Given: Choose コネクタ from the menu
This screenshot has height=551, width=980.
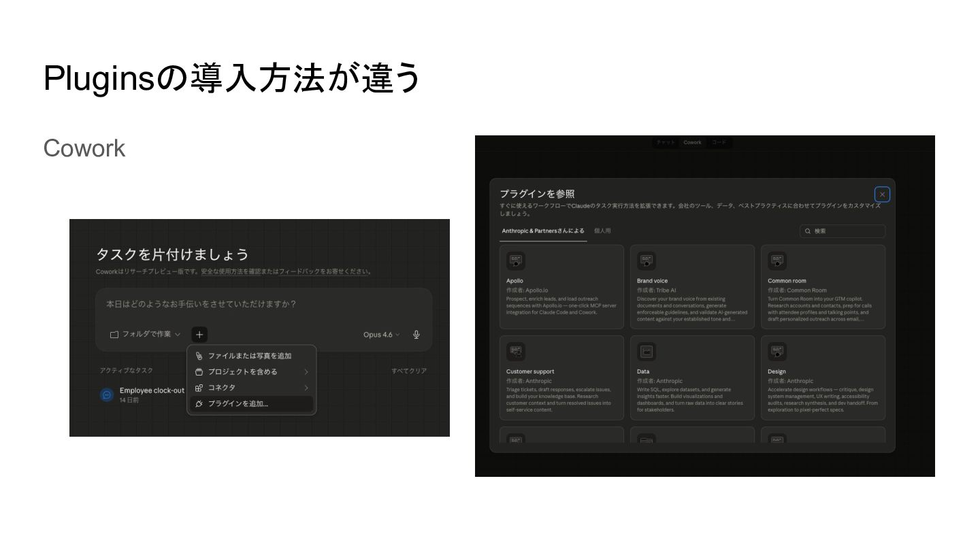Looking at the screenshot, I should 252,388.
